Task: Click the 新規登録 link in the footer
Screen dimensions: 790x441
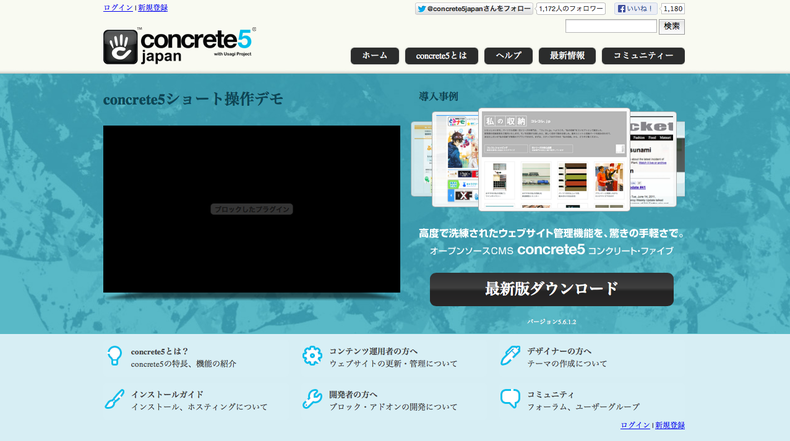Action: click(x=670, y=425)
